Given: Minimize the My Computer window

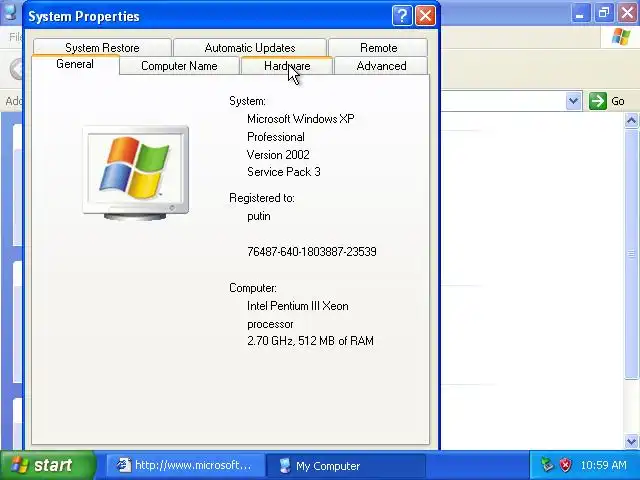Looking at the screenshot, I should click(x=580, y=13).
